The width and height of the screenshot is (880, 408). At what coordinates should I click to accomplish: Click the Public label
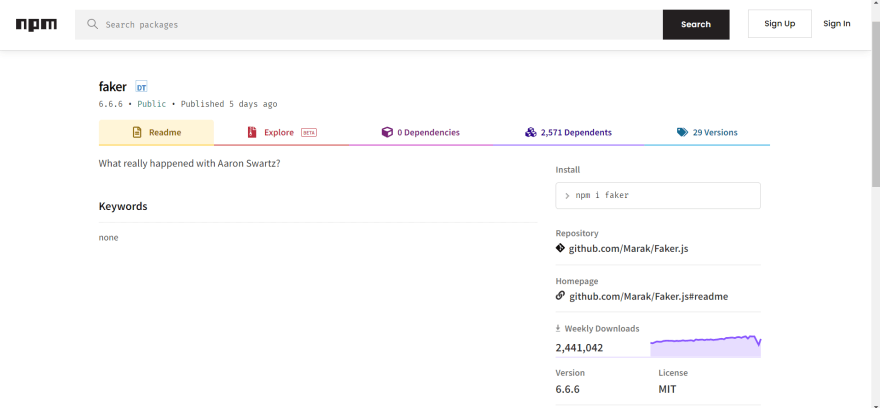(x=152, y=104)
